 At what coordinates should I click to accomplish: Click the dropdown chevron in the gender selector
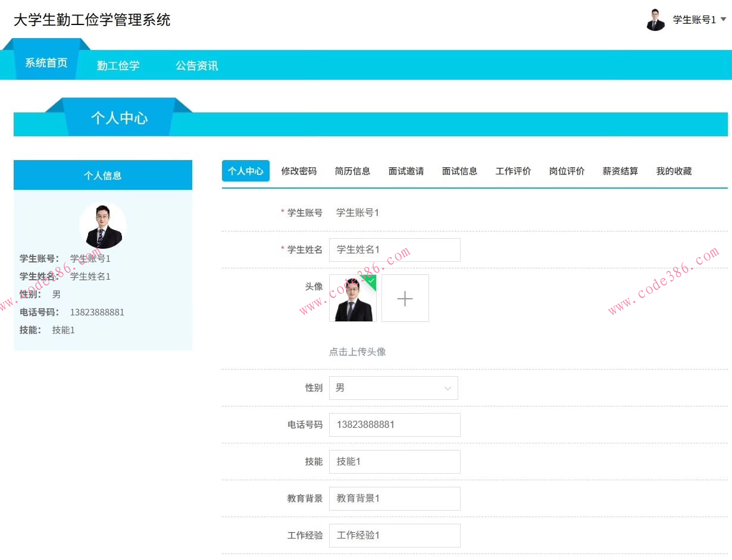pyautogui.click(x=447, y=387)
